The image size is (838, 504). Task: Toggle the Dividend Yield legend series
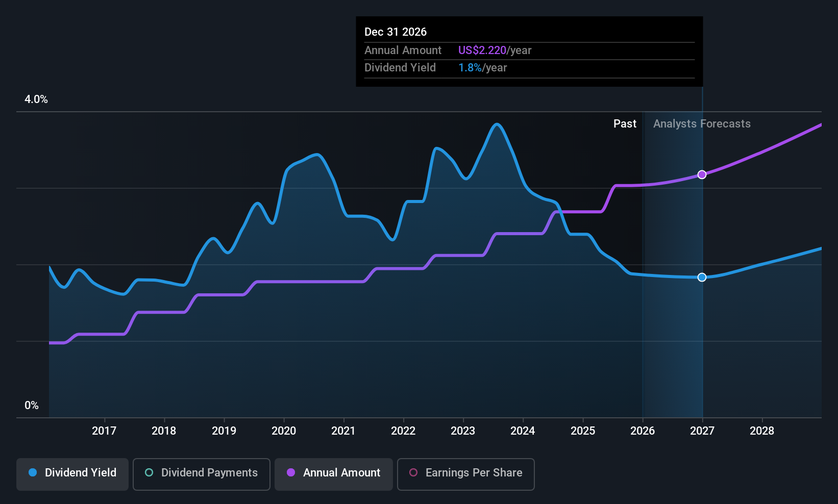[72, 473]
